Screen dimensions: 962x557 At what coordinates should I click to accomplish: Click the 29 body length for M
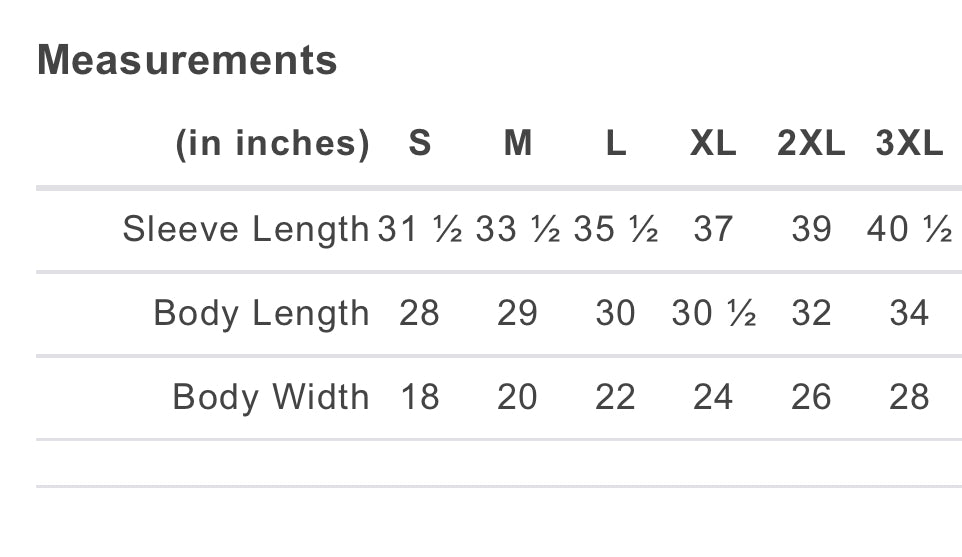pos(517,313)
